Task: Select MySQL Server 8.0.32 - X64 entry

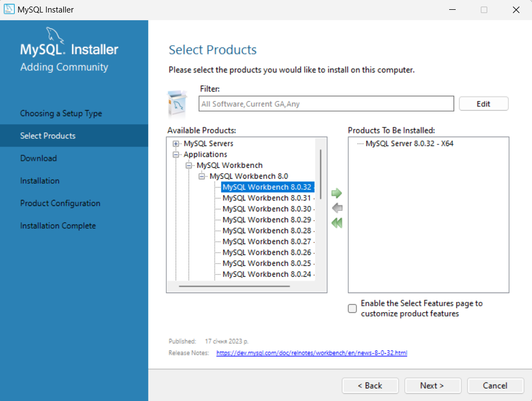Action: pyautogui.click(x=409, y=144)
